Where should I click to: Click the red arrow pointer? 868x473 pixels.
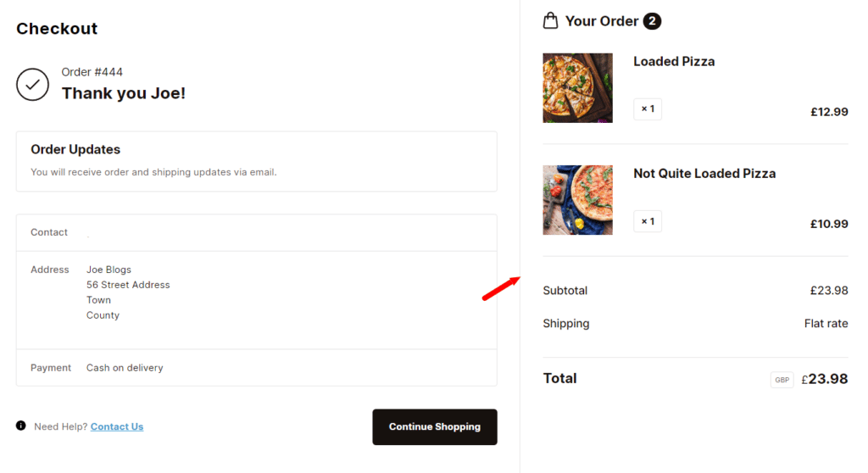point(501,288)
